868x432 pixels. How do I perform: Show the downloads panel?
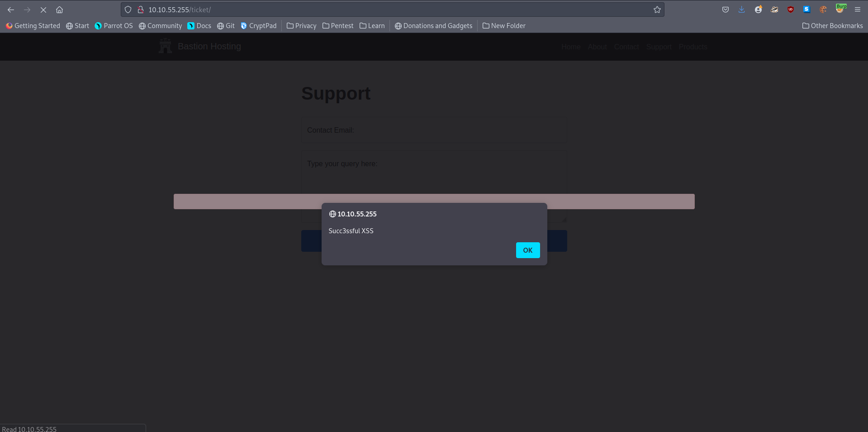(741, 10)
